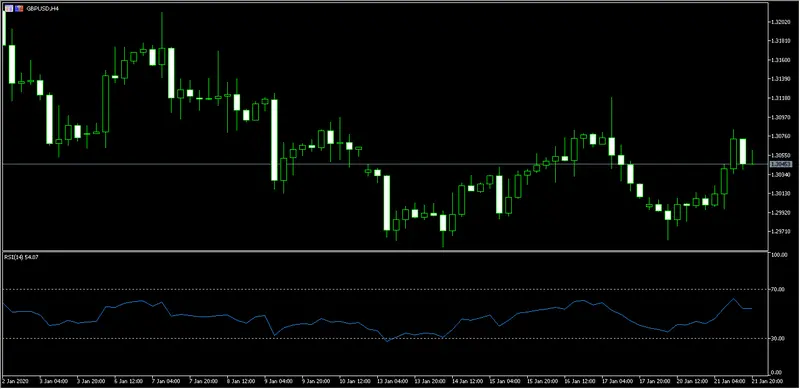Viewport: 800px width, 389px height.
Task: Select the 17 Jan 04:00 time label
Action: point(617,381)
